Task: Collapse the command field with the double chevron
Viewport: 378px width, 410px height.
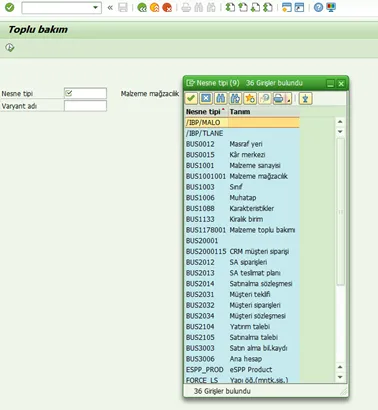Action: (110, 7)
